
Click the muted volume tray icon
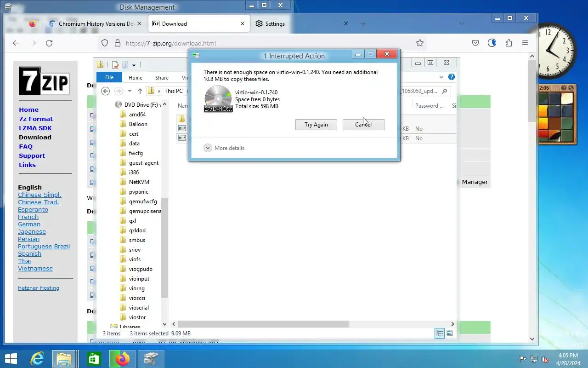pyautogui.click(x=544, y=359)
